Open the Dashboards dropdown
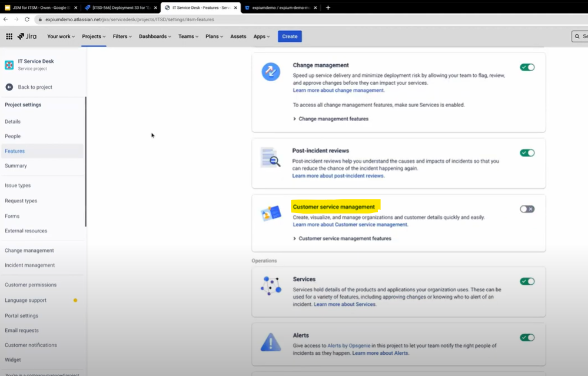588x376 pixels. point(155,36)
